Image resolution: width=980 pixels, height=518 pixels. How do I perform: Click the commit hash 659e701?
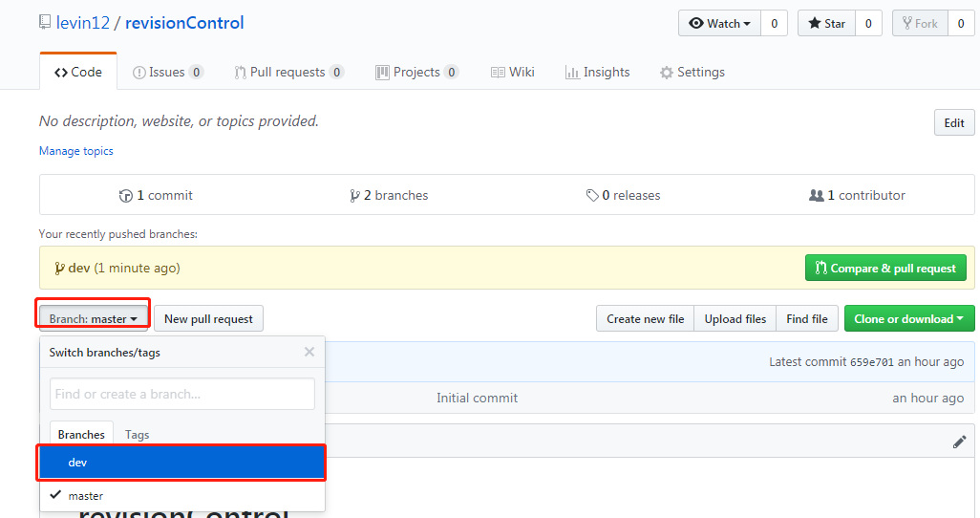coord(872,362)
